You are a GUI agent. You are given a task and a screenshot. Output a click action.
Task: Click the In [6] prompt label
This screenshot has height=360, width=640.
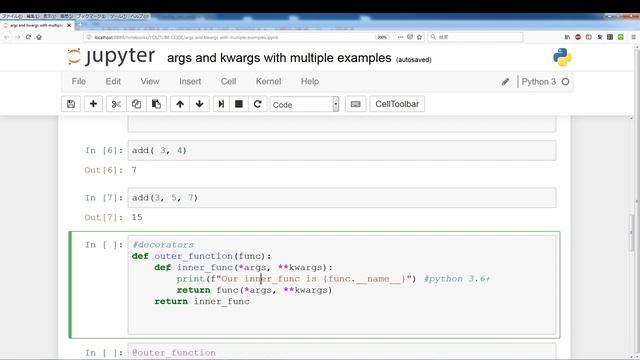[104, 151]
